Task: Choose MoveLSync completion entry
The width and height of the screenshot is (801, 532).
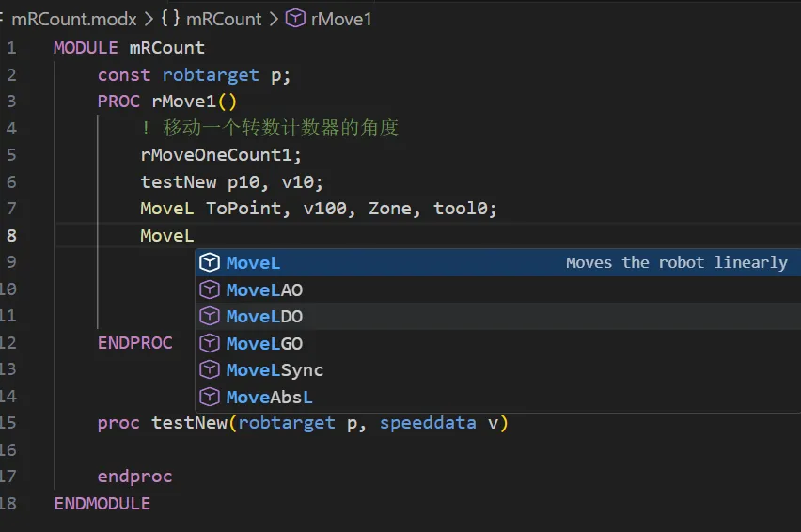Action: [275, 370]
